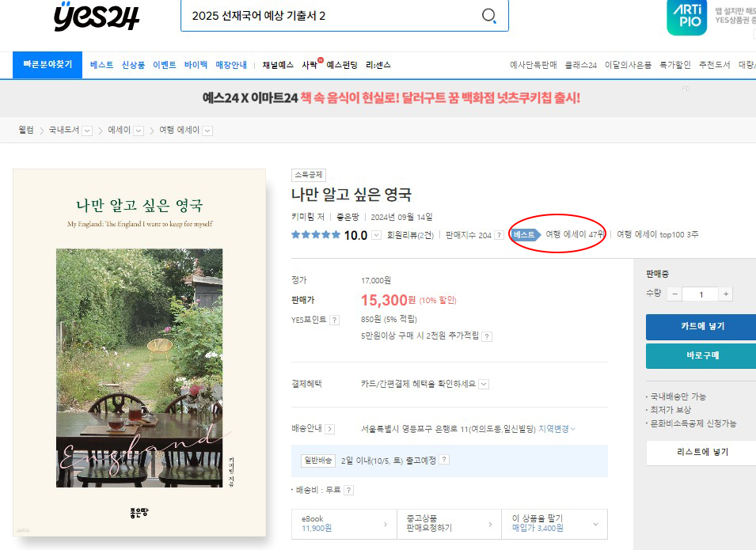The height and width of the screenshot is (550, 756).
Task: Open 중고상품 판매요청하기 option
Action: tap(449, 524)
